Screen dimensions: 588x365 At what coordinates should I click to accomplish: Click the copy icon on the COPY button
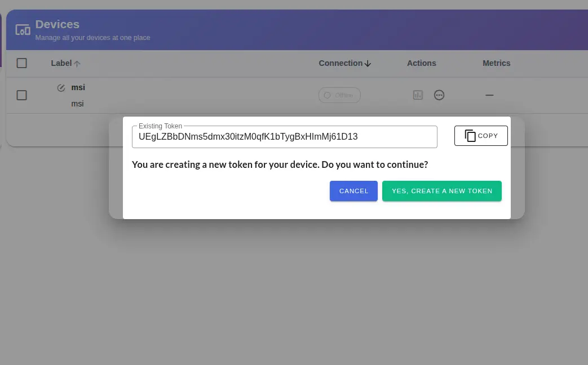click(470, 136)
